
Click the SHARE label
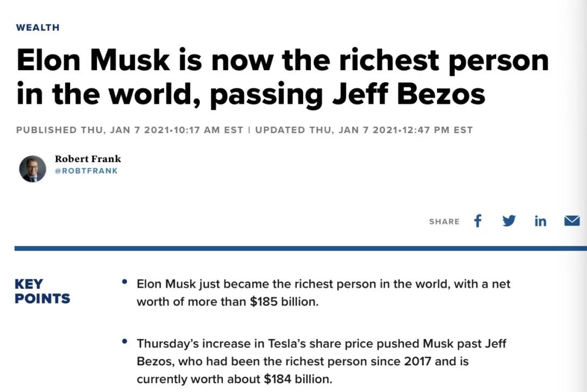pos(444,222)
